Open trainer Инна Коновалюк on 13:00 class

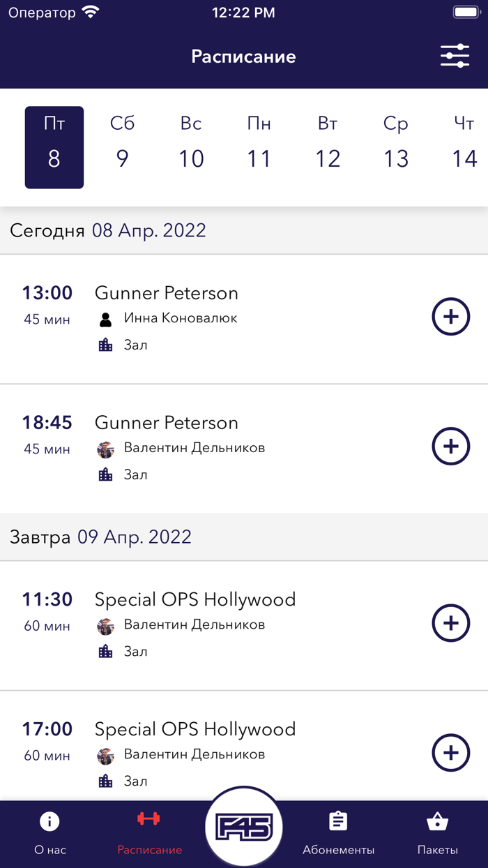pyautogui.click(x=180, y=318)
